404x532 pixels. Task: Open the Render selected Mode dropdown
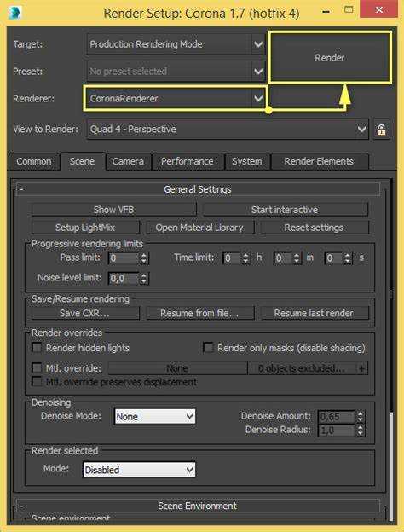coord(140,470)
